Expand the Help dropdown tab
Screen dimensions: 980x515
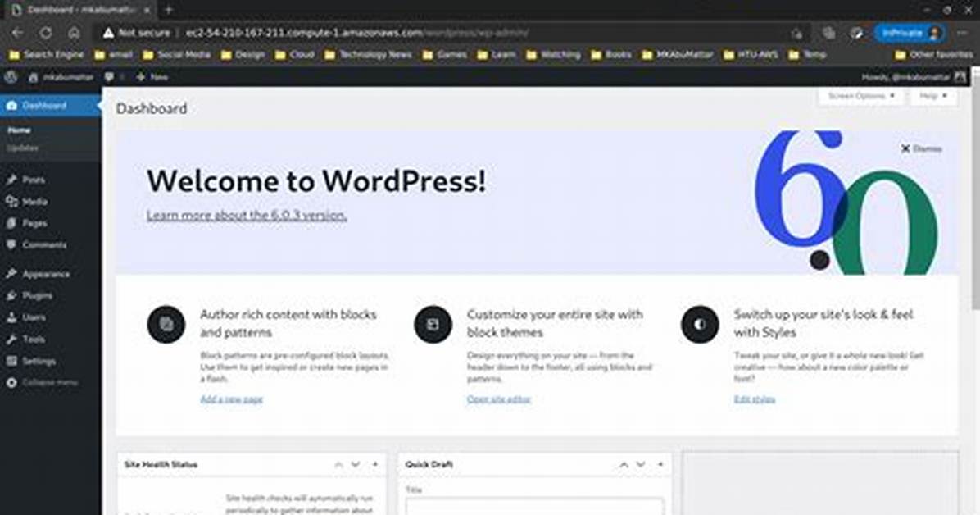(933, 96)
